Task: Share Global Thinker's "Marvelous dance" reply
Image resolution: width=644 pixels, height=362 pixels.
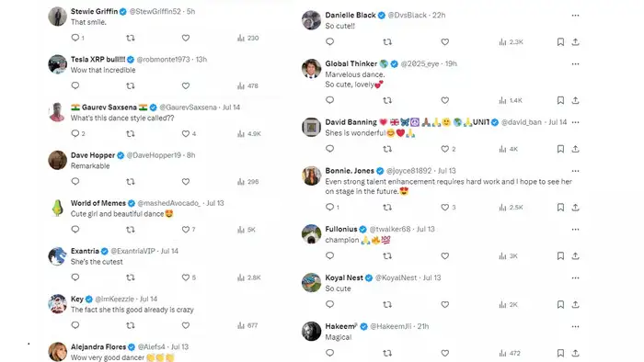Action: [575, 100]
